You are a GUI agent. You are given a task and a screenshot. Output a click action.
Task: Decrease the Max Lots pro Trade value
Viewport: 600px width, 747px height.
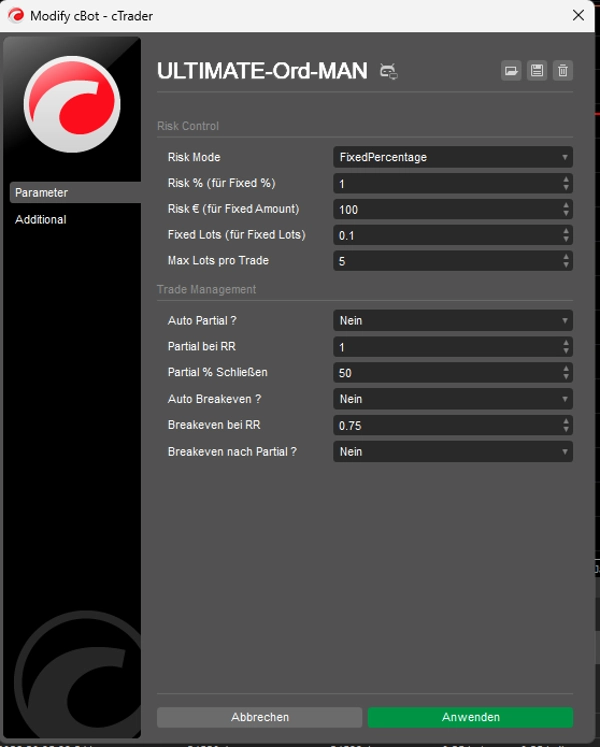pos(566,265)
